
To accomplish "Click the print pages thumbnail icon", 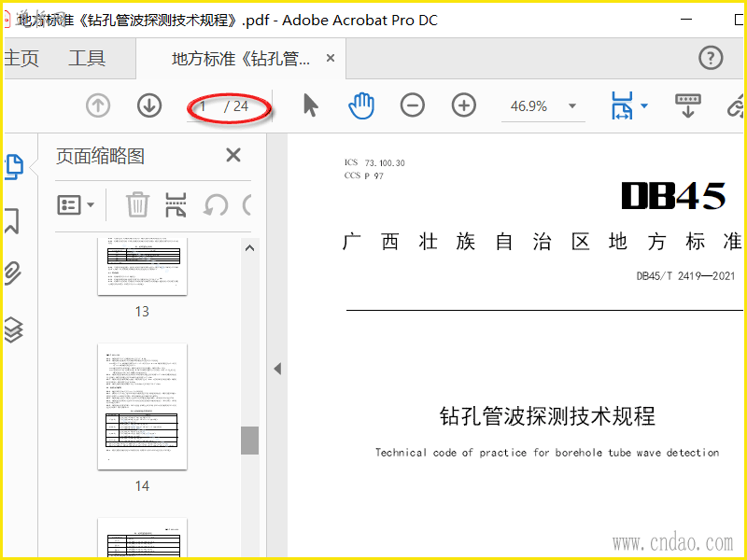I will pos(176,204).
